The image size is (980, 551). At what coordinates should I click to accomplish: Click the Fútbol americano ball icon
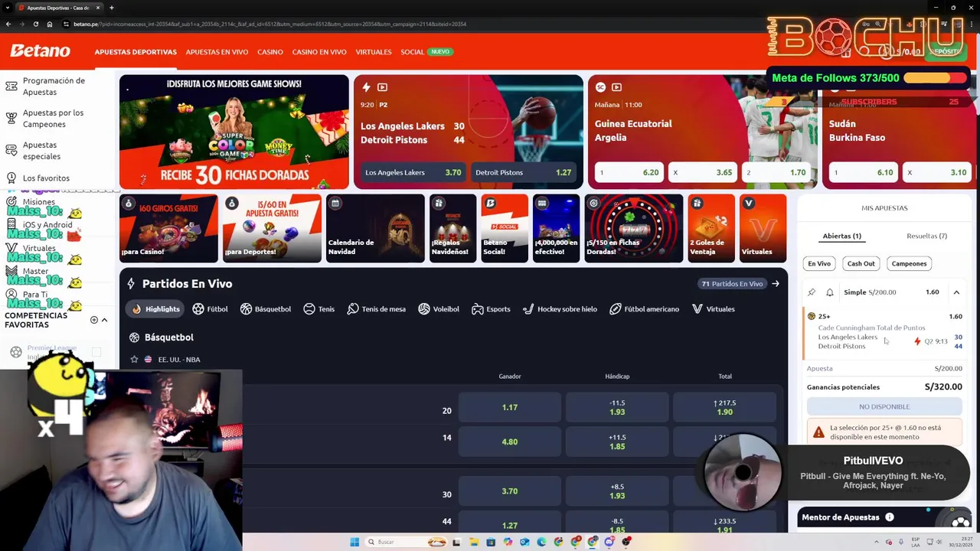616,309
